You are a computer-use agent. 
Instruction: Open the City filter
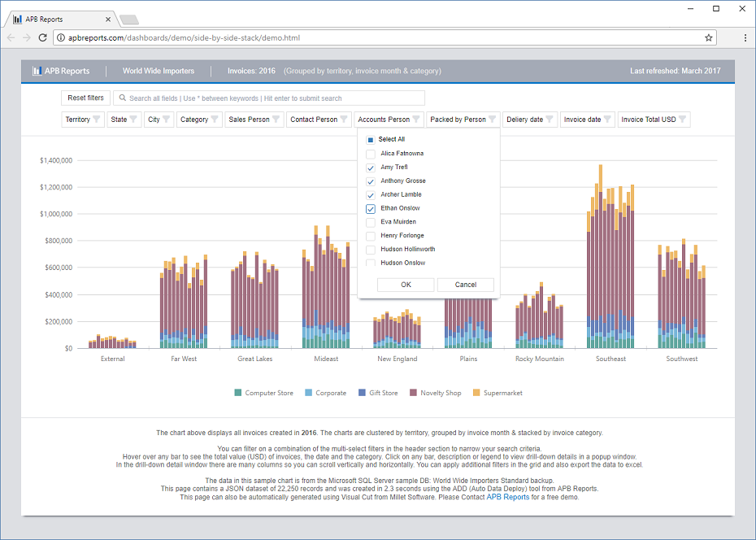(x=159, y=120)
